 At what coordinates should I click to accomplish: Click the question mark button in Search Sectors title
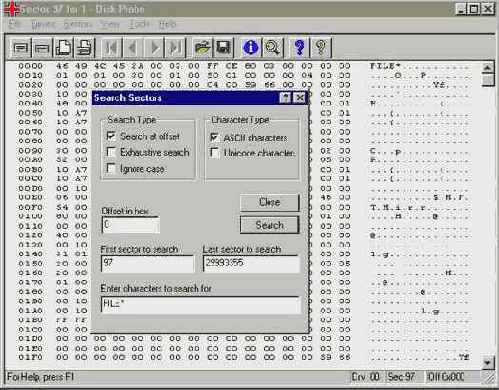pos(285,98)
